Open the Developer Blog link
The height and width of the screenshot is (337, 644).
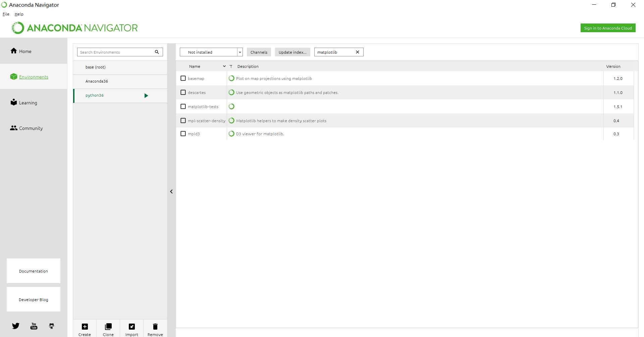point(34,299)
